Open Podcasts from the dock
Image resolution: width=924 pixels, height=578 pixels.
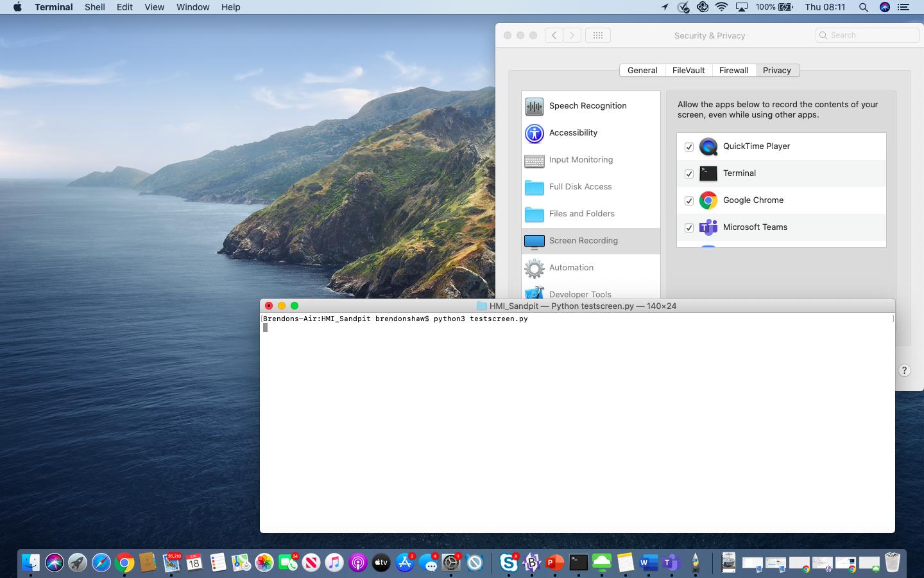tap(358, 563)
